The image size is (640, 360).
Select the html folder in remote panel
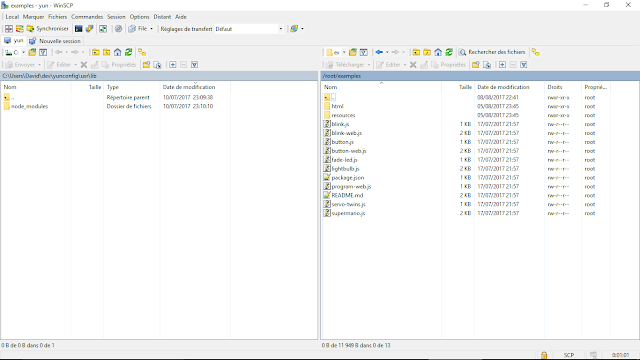tap(337, 107)
